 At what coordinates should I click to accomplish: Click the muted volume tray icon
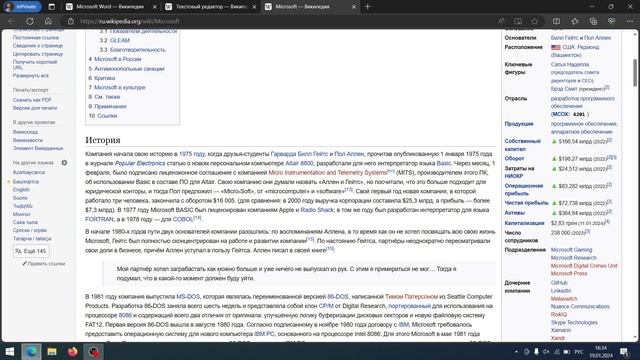coord(546,352)
